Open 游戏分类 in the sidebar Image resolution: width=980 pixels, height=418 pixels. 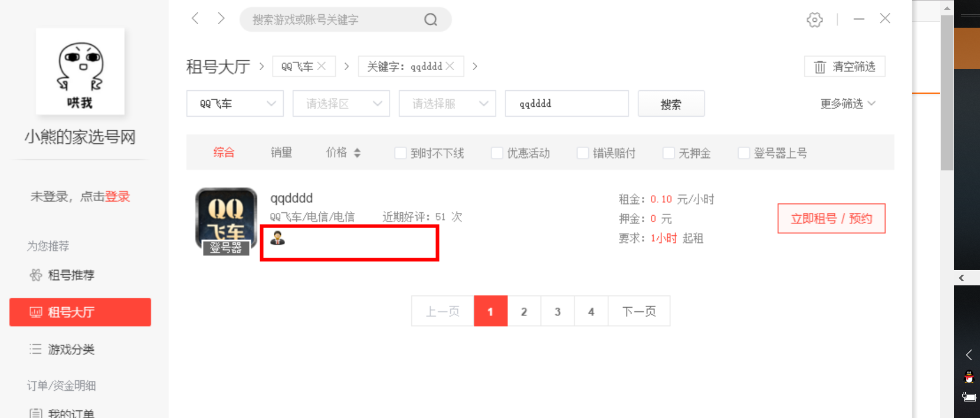click(71, 350)
